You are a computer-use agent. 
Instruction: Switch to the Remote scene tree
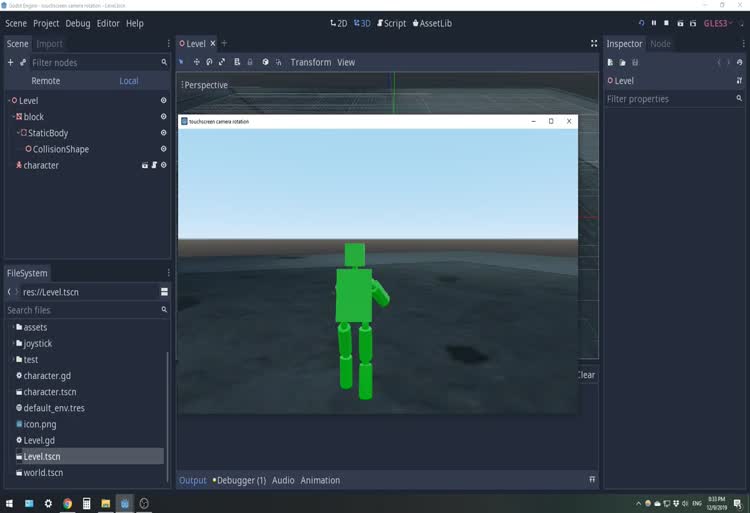tap(45, 81)
